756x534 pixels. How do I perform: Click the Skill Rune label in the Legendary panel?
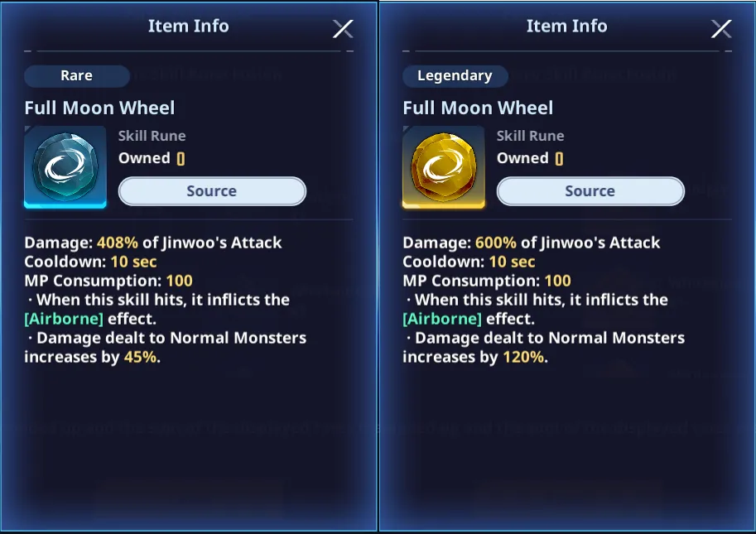click(530, 136)
